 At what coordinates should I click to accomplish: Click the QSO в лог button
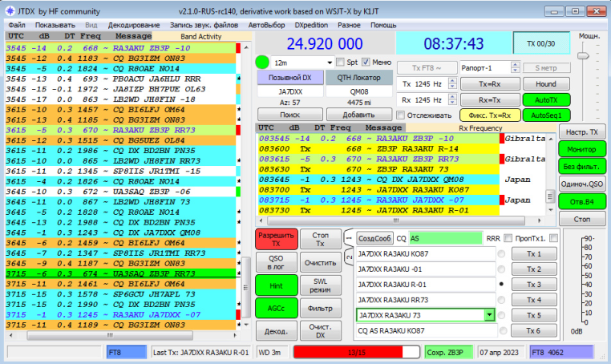277,262
